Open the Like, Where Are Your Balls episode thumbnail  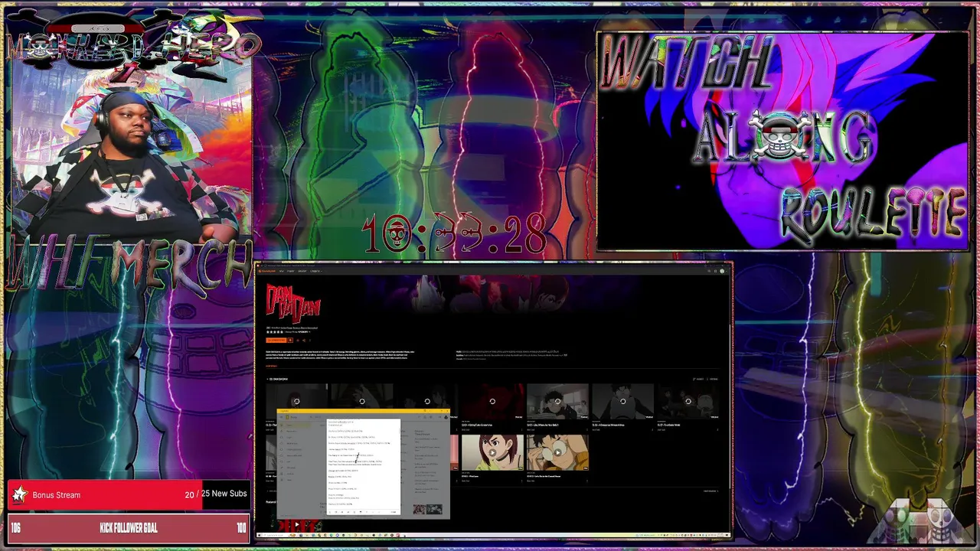click(x=557, y=401)
